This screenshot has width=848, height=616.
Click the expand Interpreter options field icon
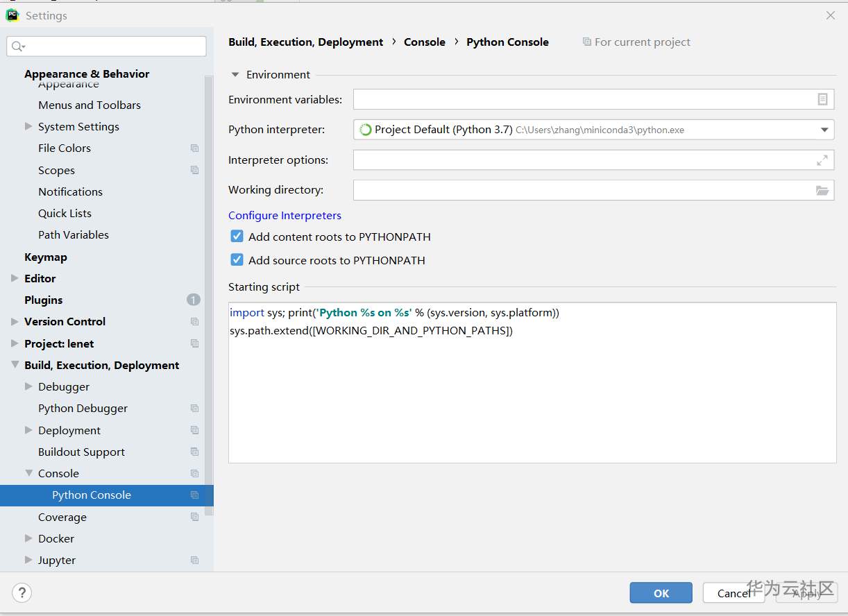click(822, 160)
